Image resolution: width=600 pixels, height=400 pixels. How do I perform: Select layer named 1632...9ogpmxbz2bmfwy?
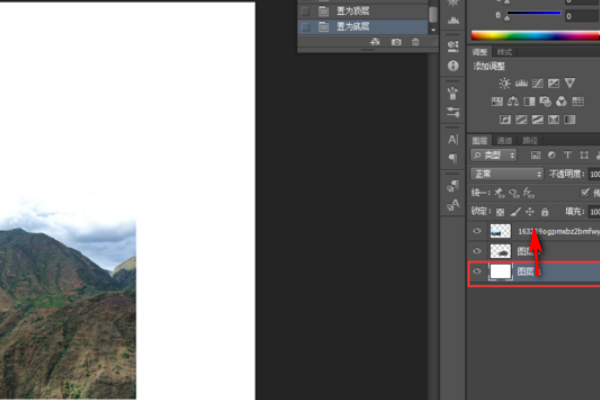(x=534, y=231)
